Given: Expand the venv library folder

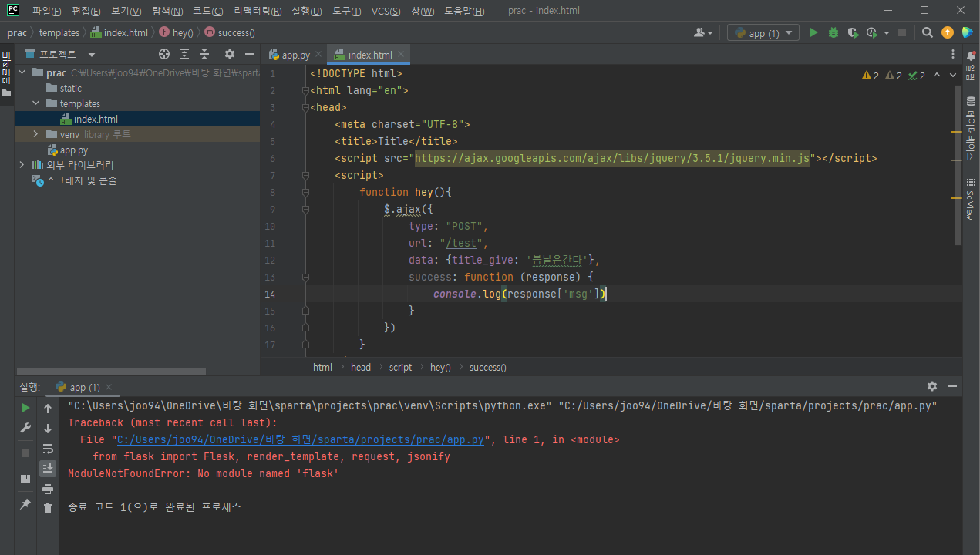Looking at the screenshot, I should [x=35, y=134].
